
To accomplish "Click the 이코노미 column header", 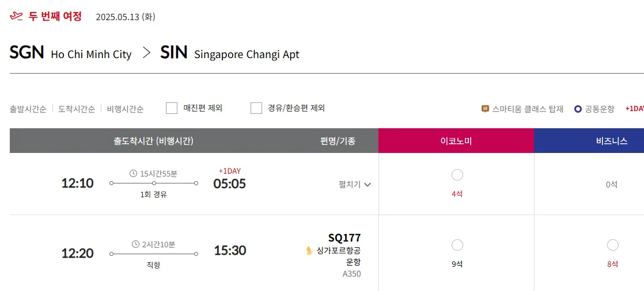I will pos(456,141).
